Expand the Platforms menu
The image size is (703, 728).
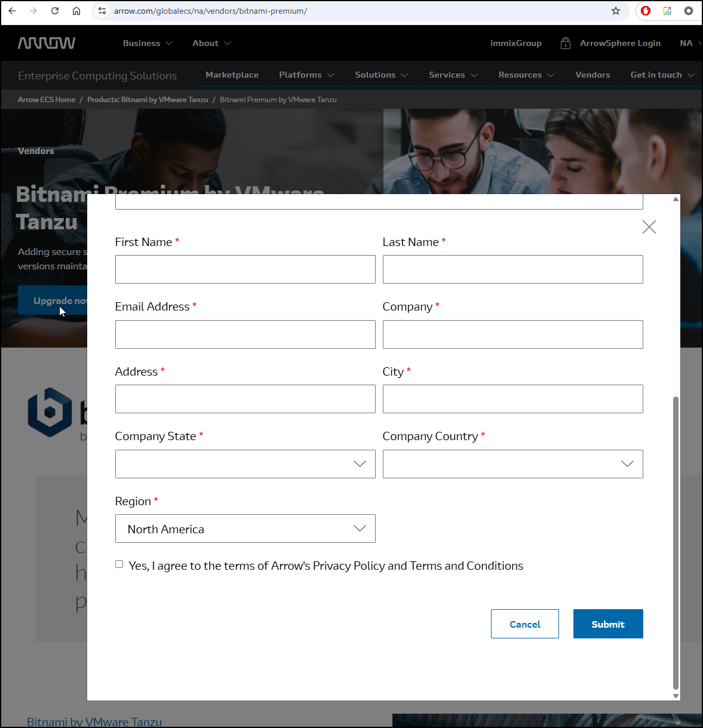pyautogui.click(x=306, y=75)
